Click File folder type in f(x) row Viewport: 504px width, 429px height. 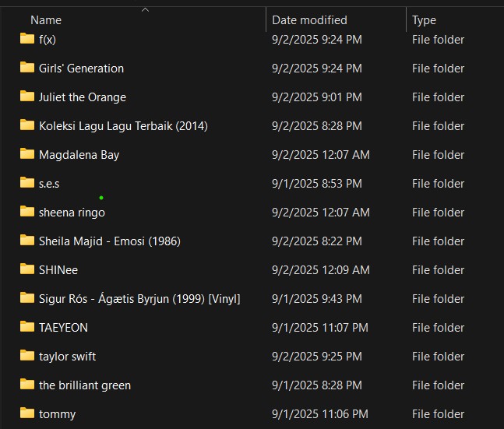438,40
